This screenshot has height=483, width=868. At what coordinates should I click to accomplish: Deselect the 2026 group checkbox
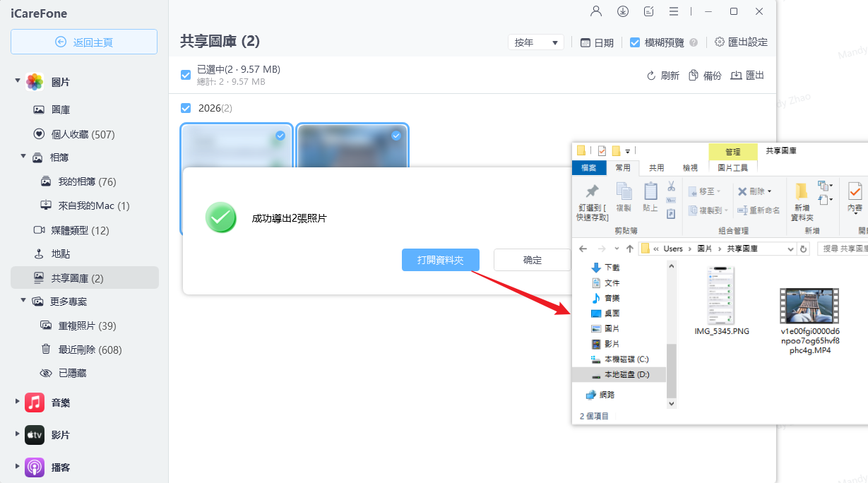185,108
